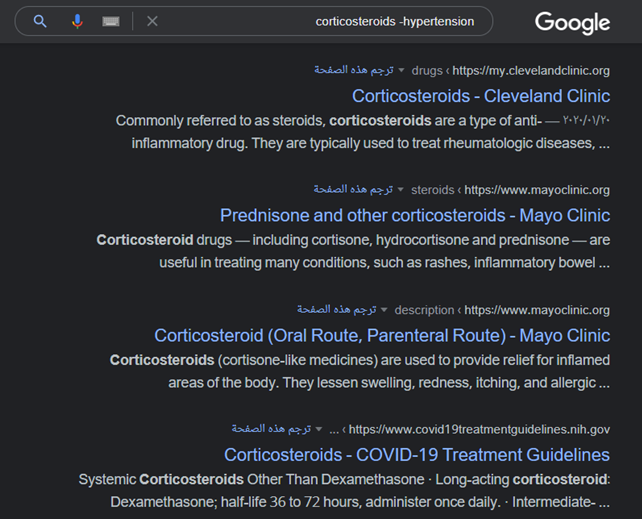Go to Google home via logo
Image resolution: width=642 pixels, height=519 pixels.
[x=572, y=22]
